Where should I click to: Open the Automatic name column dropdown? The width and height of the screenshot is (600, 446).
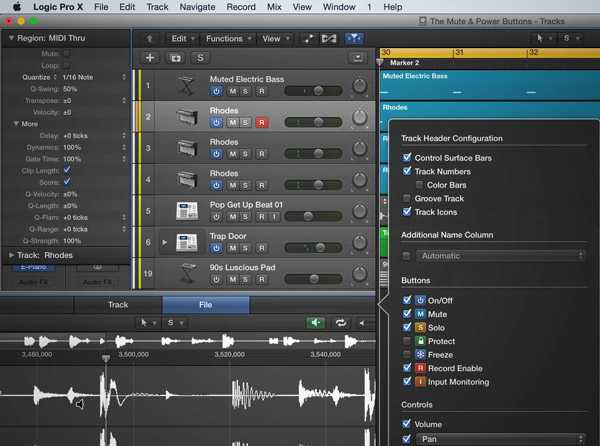click(x=501, y=256)
